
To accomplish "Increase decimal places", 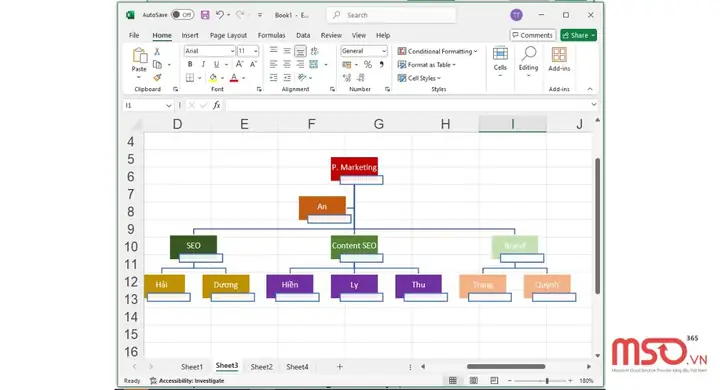I will click(347, 78).
